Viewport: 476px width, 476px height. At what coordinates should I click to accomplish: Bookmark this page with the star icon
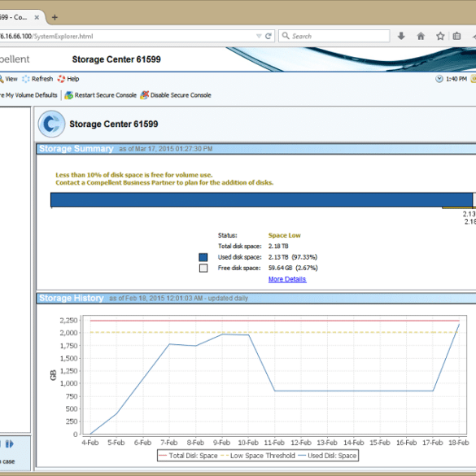(x=440, y=36)
